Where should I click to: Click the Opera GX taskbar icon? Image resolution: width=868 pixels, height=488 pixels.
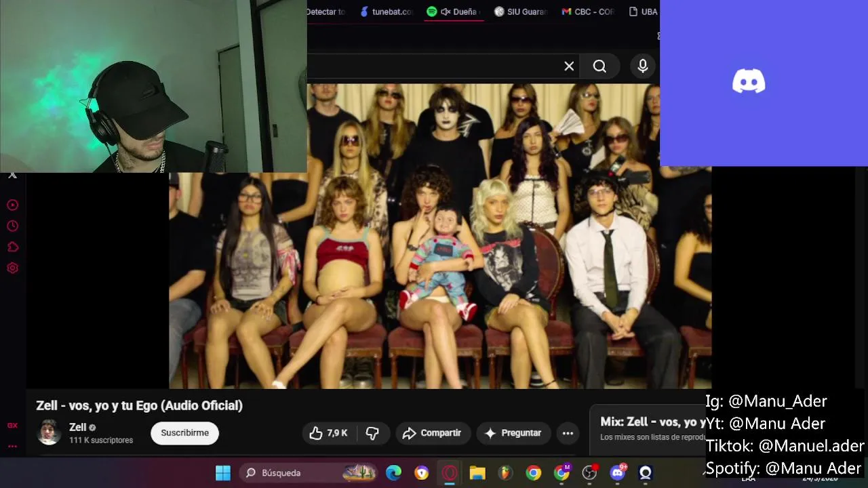click(x=450, y=472)
